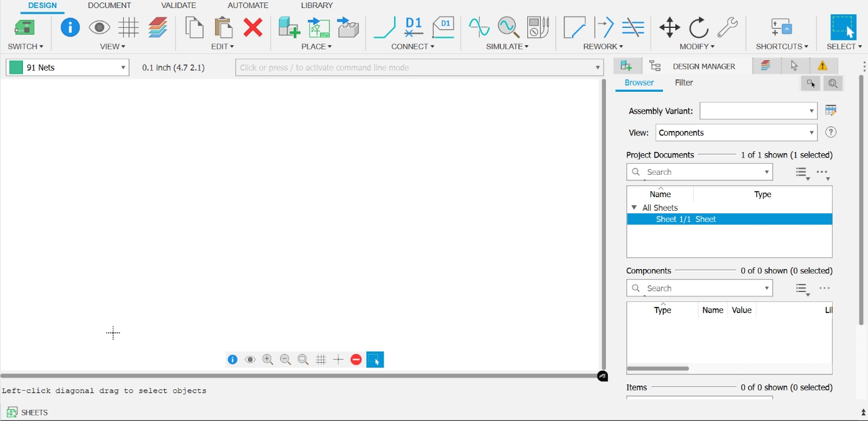
Task: Open the place components panel tab icon
Action: (x=626, y=66)
